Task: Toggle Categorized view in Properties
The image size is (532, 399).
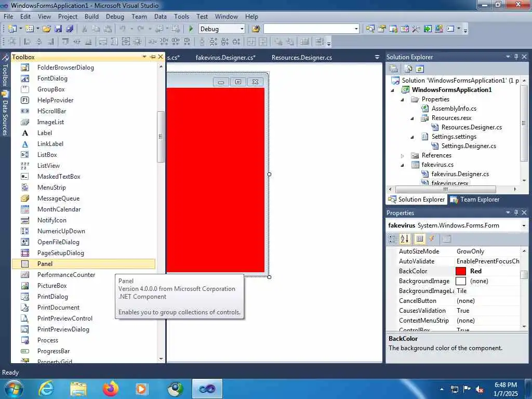Action: point(392,239)
